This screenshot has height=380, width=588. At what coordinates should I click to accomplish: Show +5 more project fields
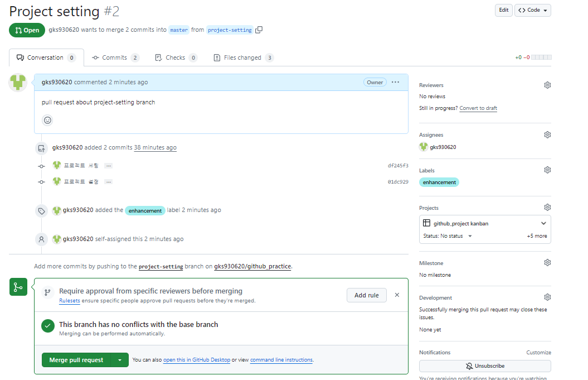point(537,236)
